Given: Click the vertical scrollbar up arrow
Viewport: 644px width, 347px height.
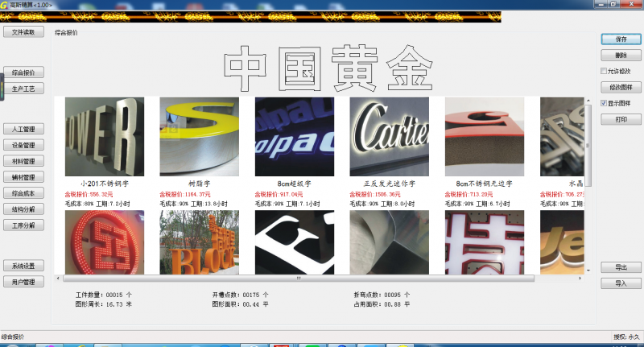Looking at the screenshot, I should [588, 100].
